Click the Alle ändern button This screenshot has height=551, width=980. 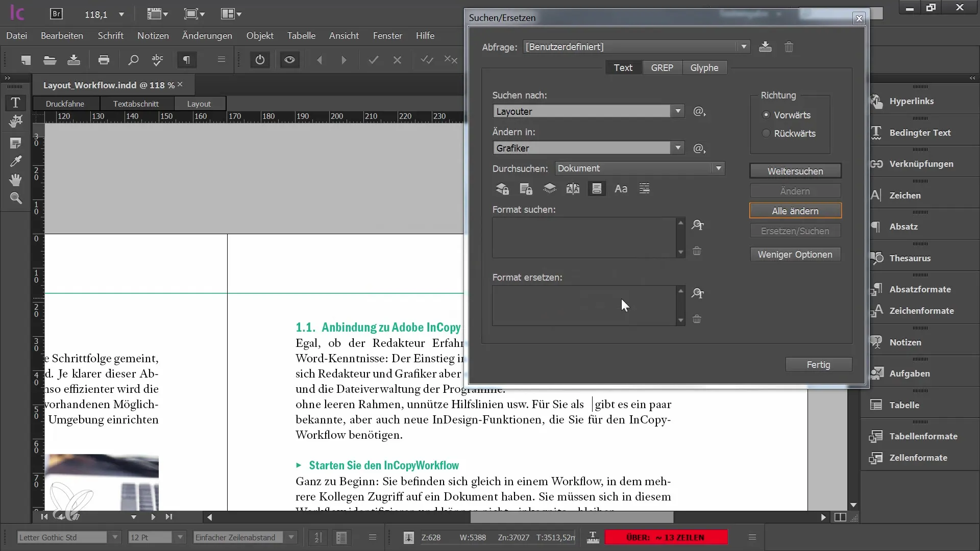795,211
